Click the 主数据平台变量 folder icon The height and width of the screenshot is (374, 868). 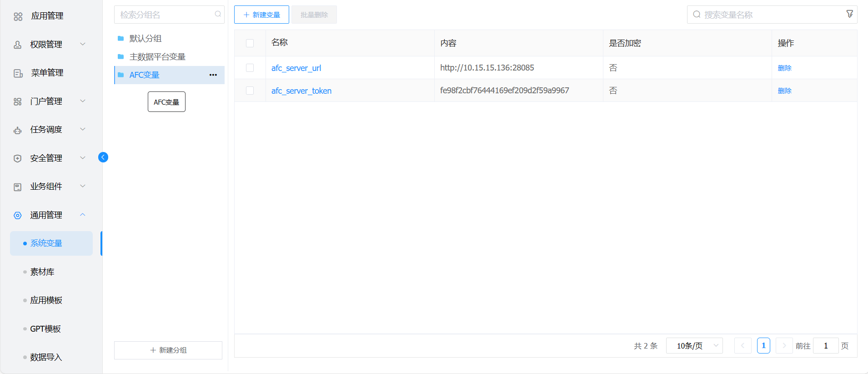click(120, 56)
